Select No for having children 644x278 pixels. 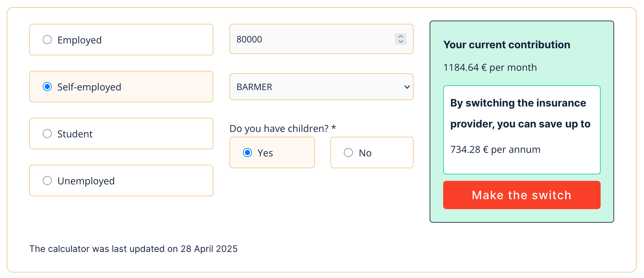tap(348, 153)
